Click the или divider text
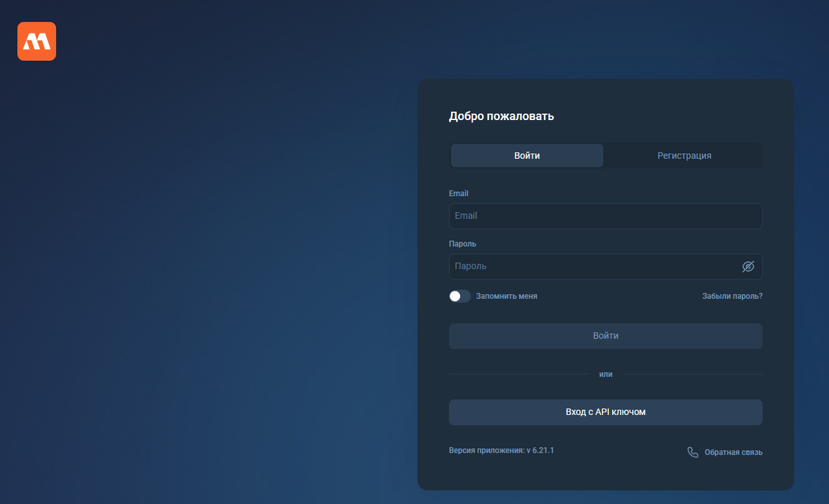The height and width of the screenshot is (504, 829). pyautogui.click(x=605, y=374)
